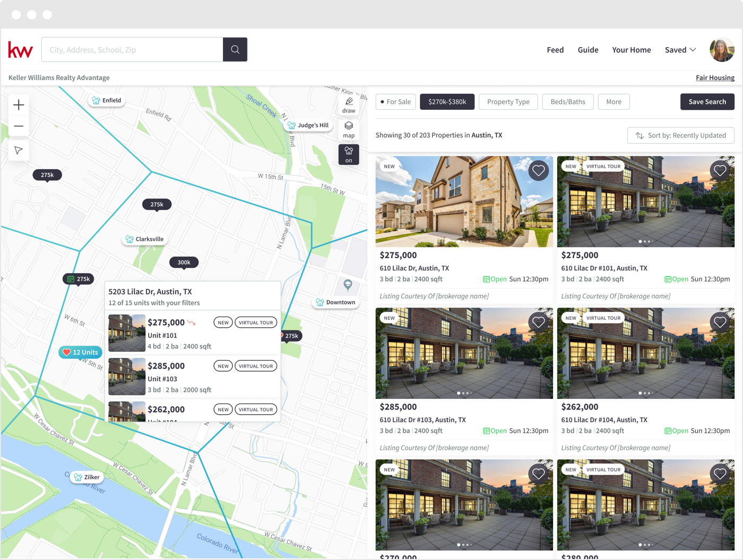The image size is (743, 560).
Task: Click VIRTUAL TOUR badge on popup Unit #103
Action: (x=256, y=366)
